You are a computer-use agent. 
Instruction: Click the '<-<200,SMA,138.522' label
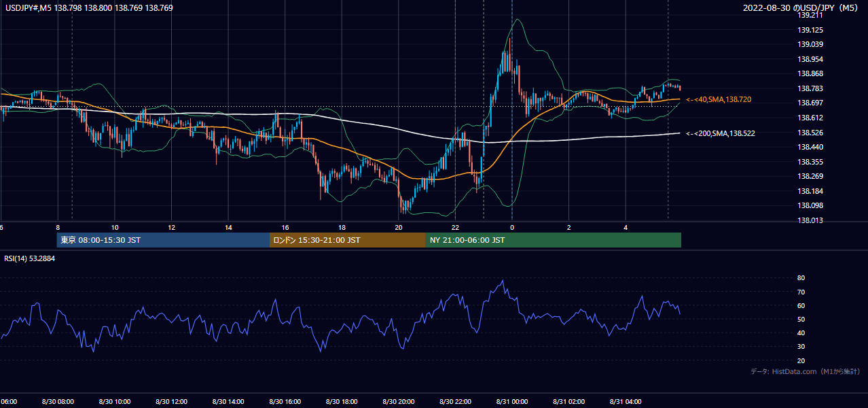(x=721, y=133)
